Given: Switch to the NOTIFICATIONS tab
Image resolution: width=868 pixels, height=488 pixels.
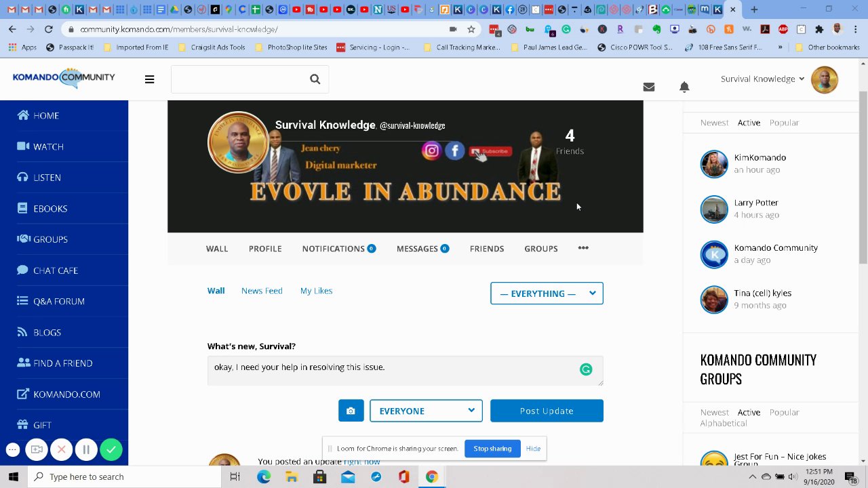Looking at the screenshot, I should click(339, 249).
